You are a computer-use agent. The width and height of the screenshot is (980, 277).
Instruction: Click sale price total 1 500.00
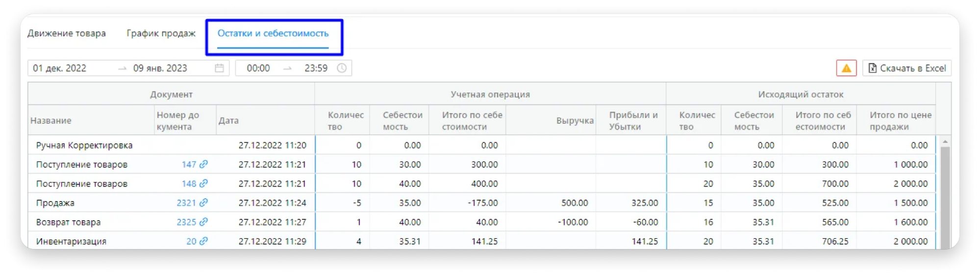(911, 203)
